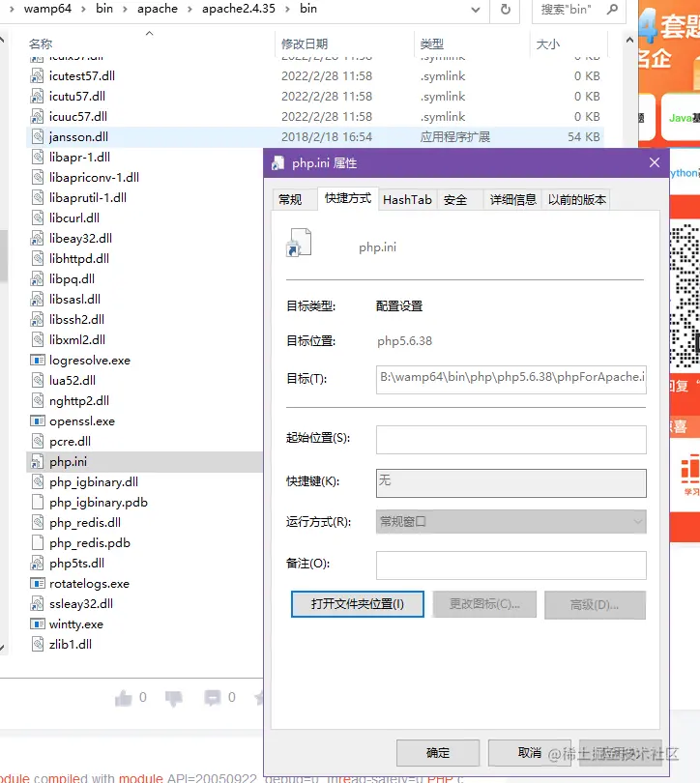700x783 pixels.
Task: Open the HashTab tab
Action: [x=407, y=200]
